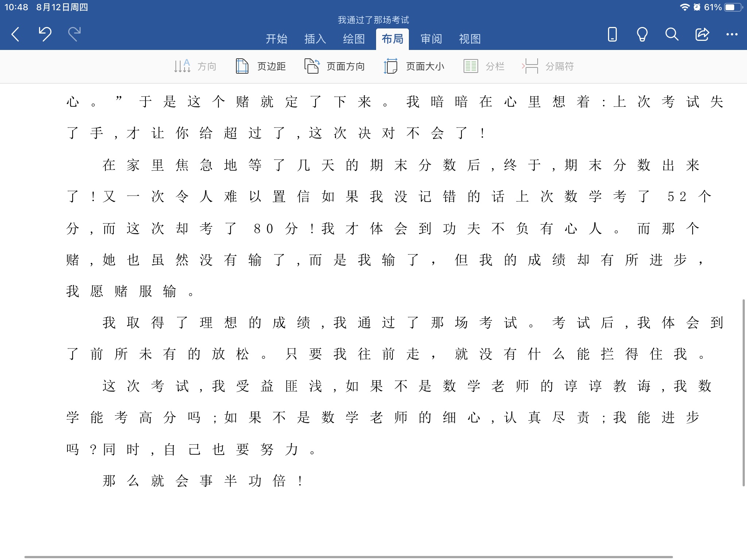Open mobile view phone icon
747x560 pixels.
coord(612,35)
